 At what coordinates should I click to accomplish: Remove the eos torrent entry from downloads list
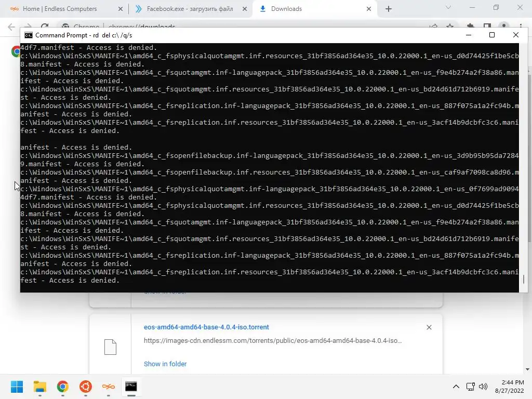429,327
